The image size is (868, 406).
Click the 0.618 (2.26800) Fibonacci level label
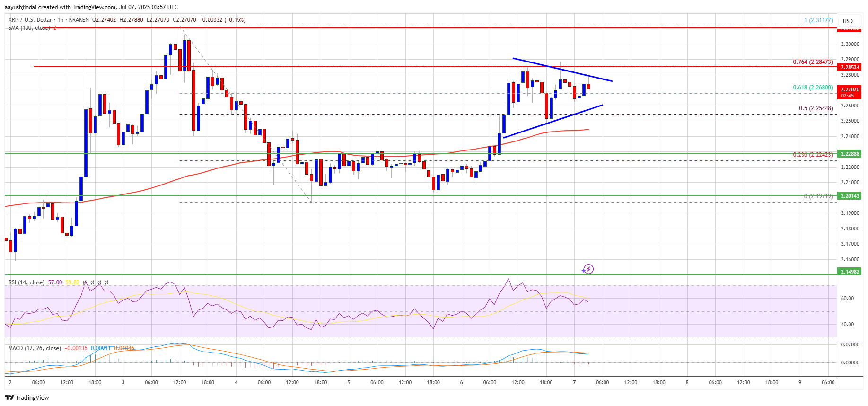[813, 88]
